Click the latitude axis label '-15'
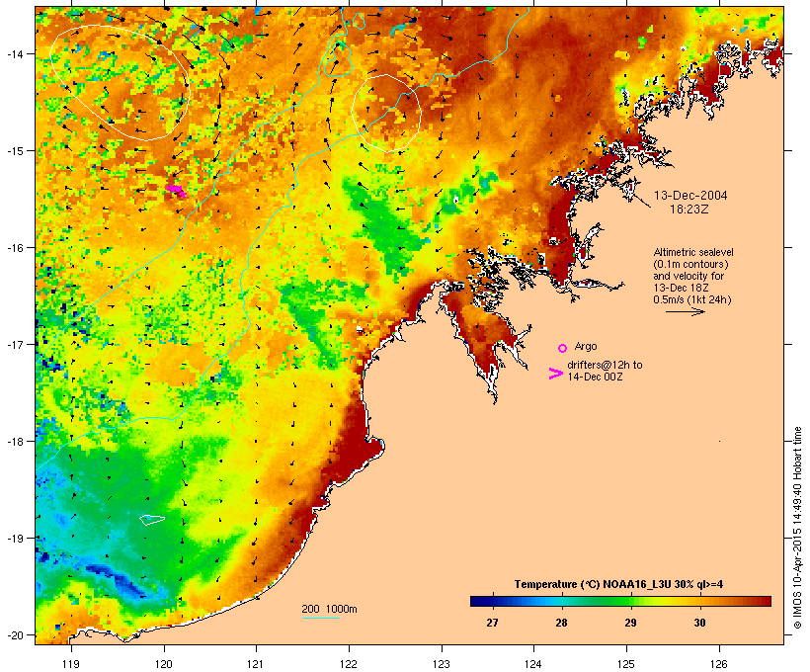The width and height of the screenshot is (810, 672). [14, 151]
